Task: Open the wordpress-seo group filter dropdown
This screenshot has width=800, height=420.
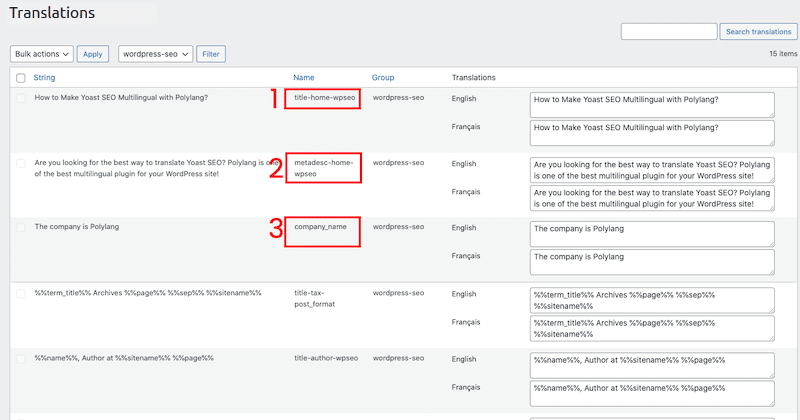Action: click(156, 54)
